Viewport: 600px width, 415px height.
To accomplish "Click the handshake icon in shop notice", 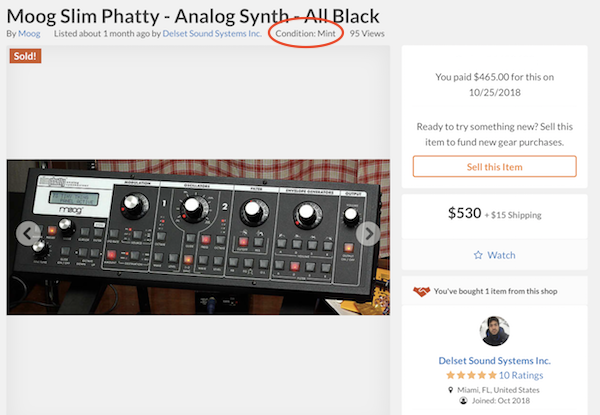I will pyautogui.click(x=421, y=291).
